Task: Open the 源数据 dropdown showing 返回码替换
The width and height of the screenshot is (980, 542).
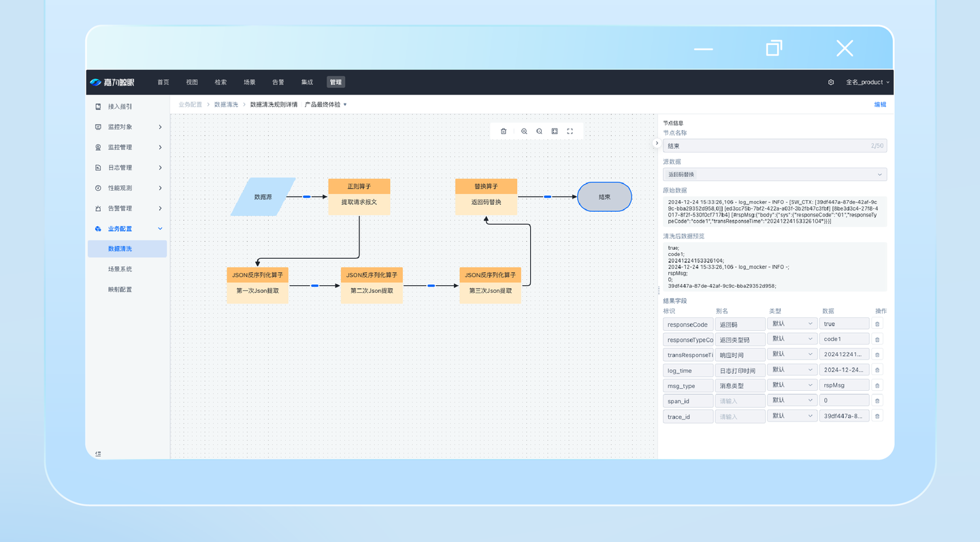Action: [774, 175]
